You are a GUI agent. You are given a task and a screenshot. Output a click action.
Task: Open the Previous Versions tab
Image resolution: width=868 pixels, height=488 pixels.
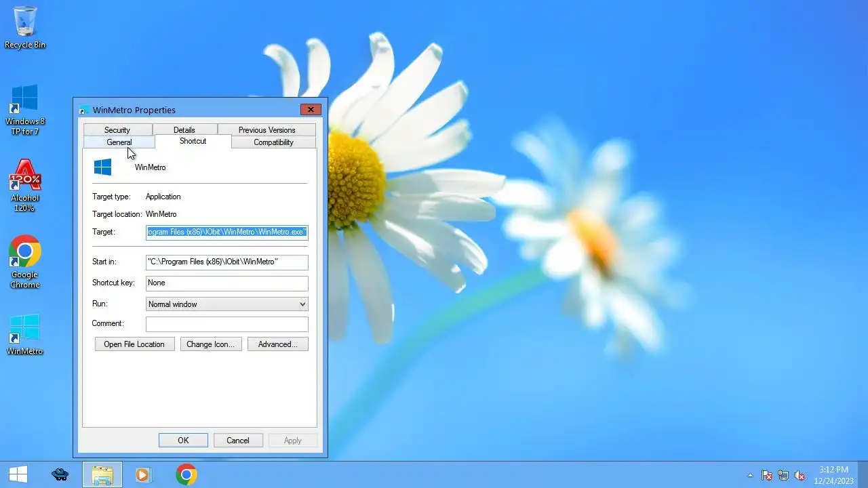[267, 129]
